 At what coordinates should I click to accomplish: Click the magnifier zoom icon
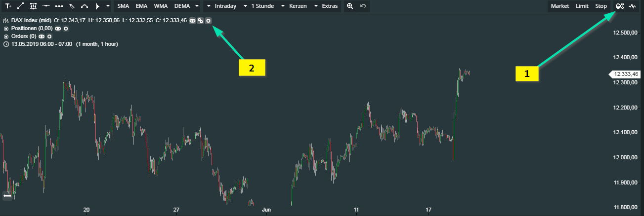350,6
